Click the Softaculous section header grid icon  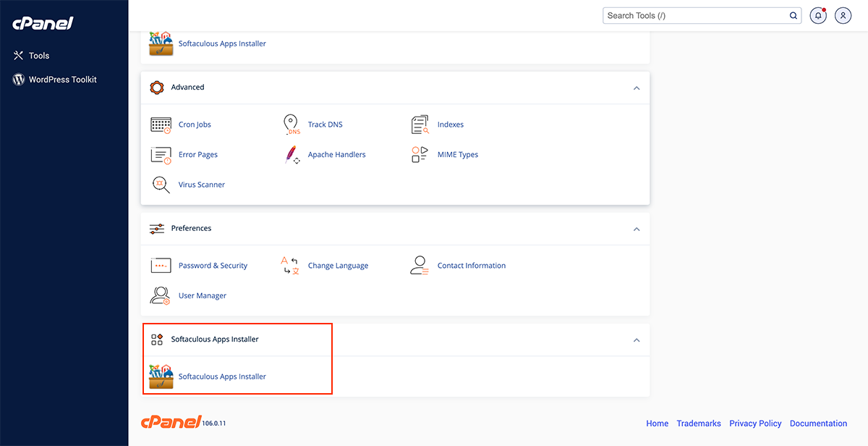(x=157, y=340)
